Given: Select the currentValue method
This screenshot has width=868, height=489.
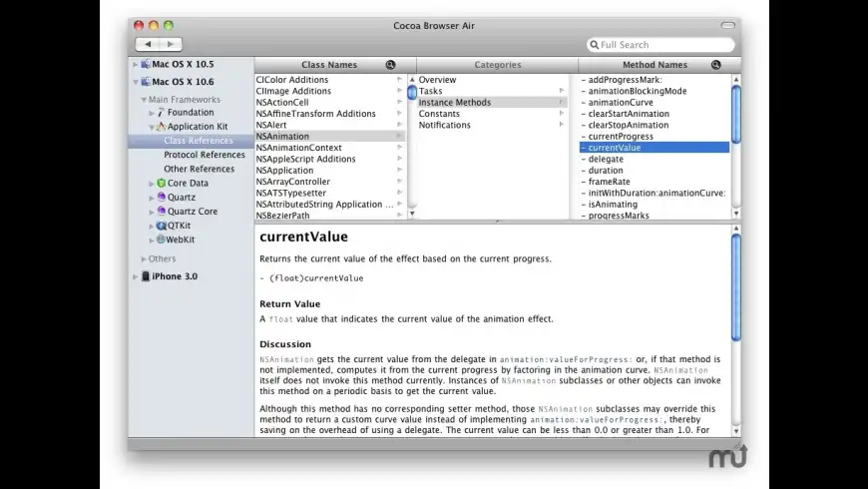Looking at the screenshot, I should click(654, 148).
